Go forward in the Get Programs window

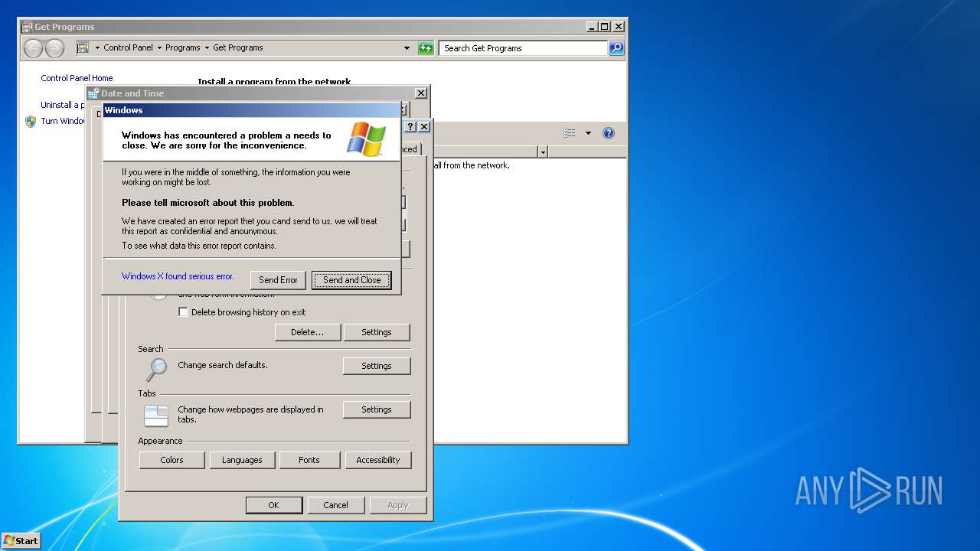(54, 48)
